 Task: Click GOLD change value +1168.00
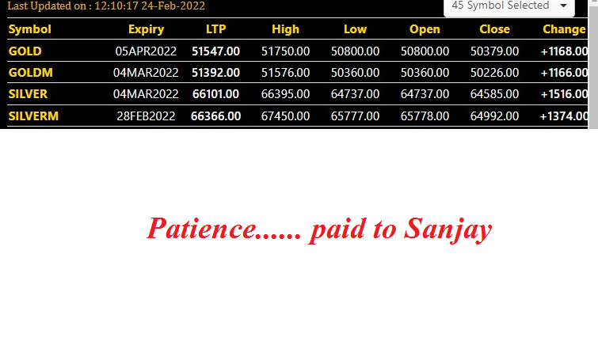point(564,51)
